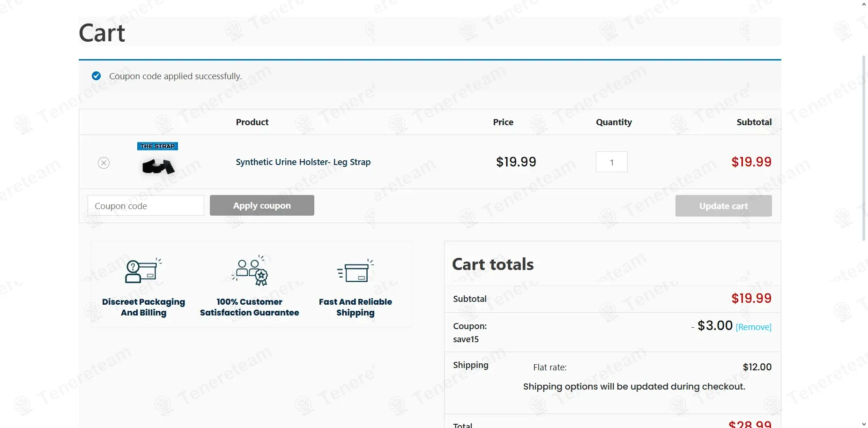The width and height of the screenshot is (868, 428).
Task: Click the Discreet Packaging icon
Action: click(x=143, y=271)
